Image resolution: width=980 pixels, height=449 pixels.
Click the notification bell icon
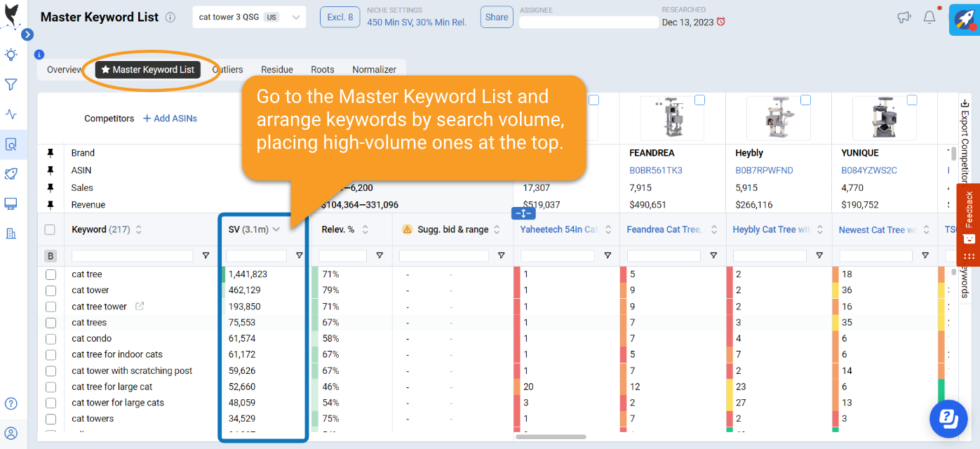coord(929,18)
